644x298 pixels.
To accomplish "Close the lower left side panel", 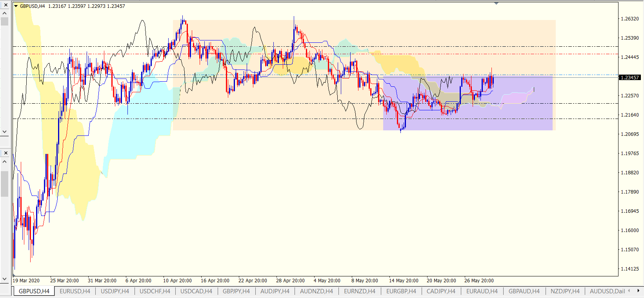I will pos(5,153).
